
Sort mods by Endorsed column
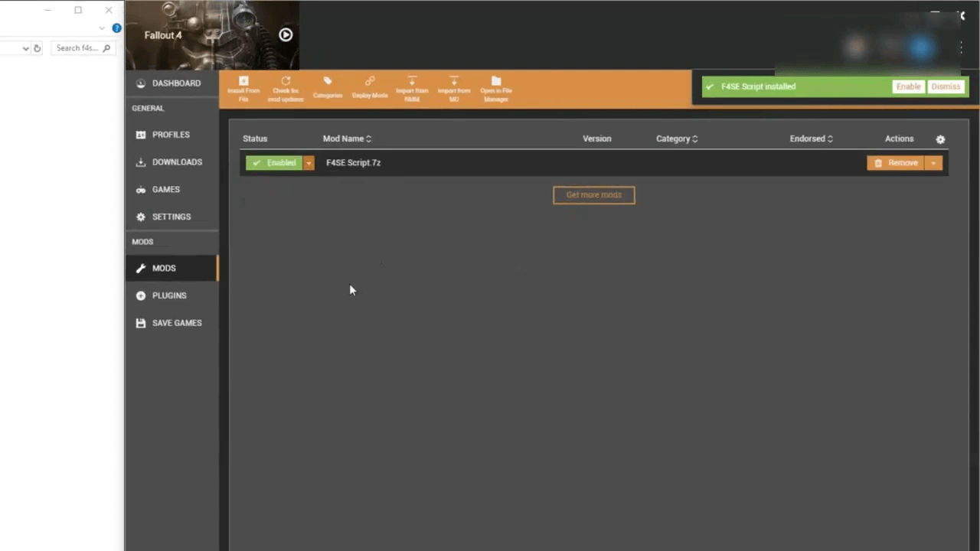tap(812, 139)
